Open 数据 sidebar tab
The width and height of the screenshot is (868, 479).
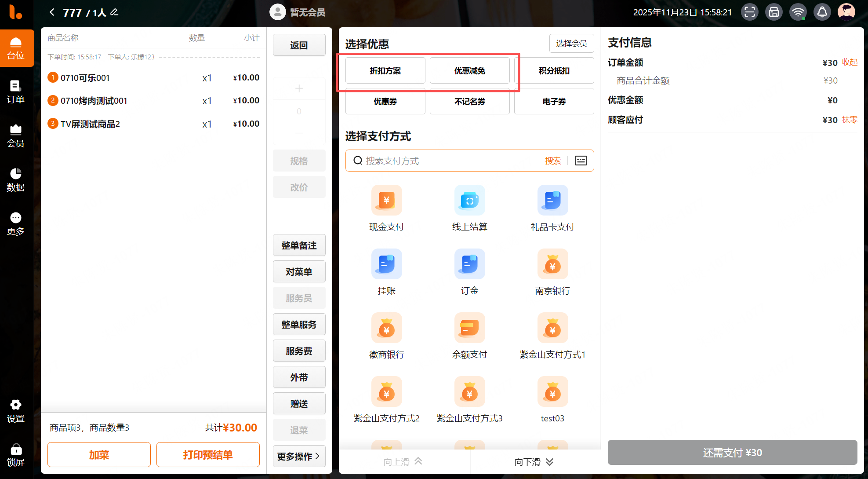pyautogui.click(x=16, y=180)
